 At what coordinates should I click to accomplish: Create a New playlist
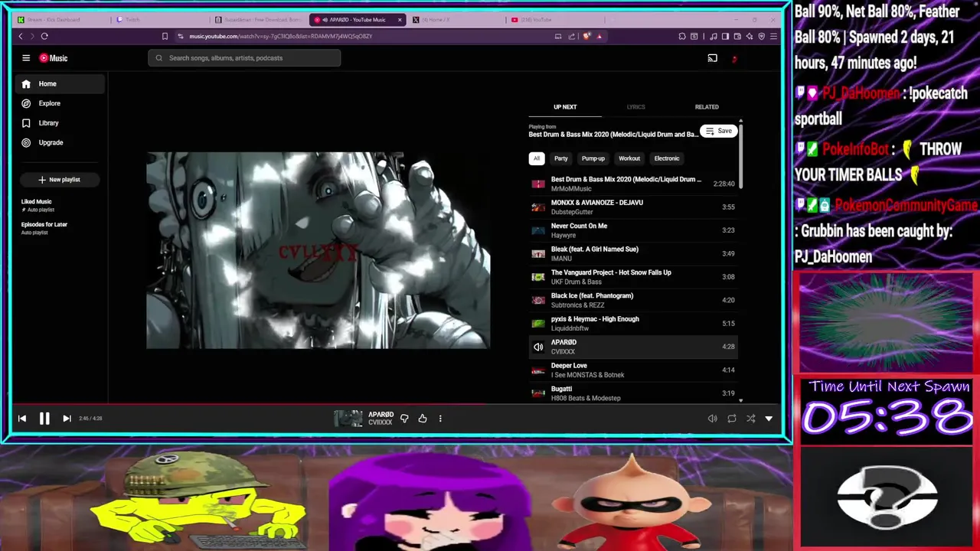59,180
